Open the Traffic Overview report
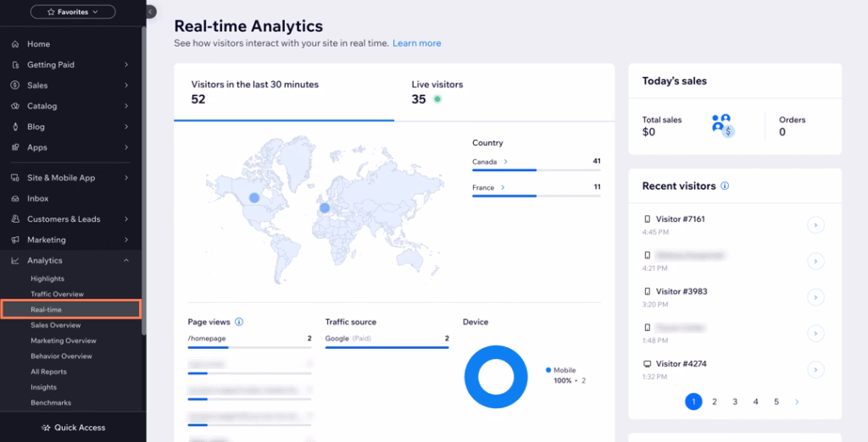The height and width of the screenshot is (442, 868). [57, 295]
